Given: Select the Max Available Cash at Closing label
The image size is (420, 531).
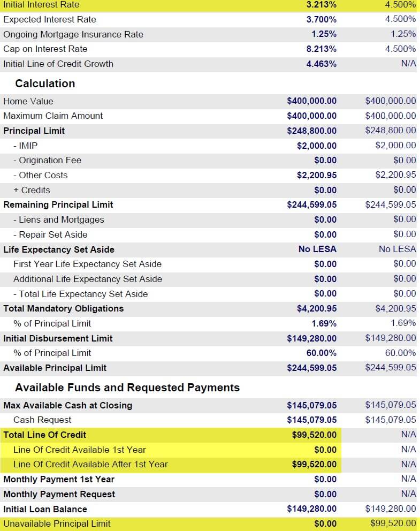Looking at the screenshot, I should pyautogui.click(x=67, y=405).
